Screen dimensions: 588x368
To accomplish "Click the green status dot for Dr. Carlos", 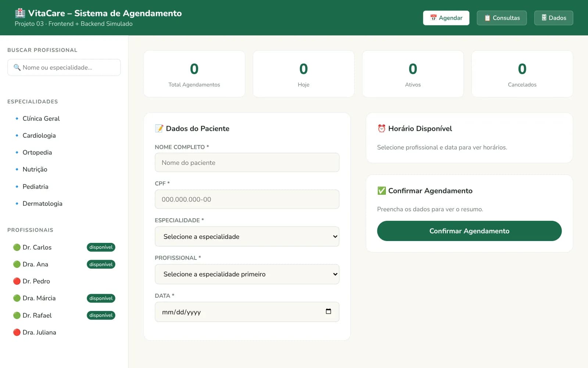I will pos(17,247).
